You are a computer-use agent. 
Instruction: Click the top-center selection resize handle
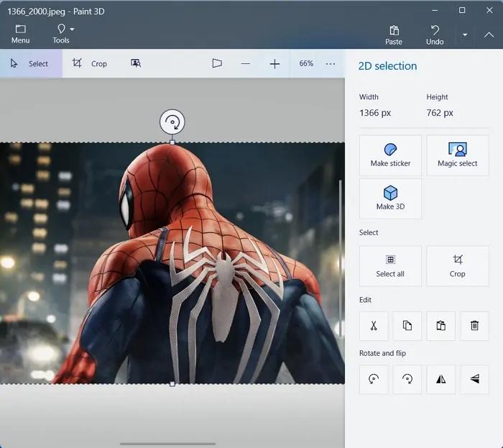point(172,142)
